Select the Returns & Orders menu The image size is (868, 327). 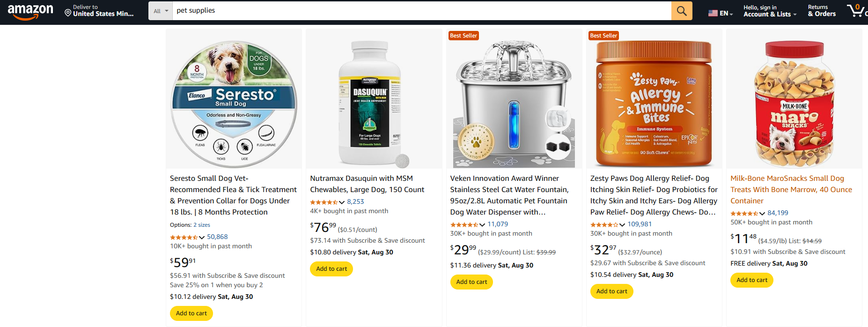tap(821, 10)
